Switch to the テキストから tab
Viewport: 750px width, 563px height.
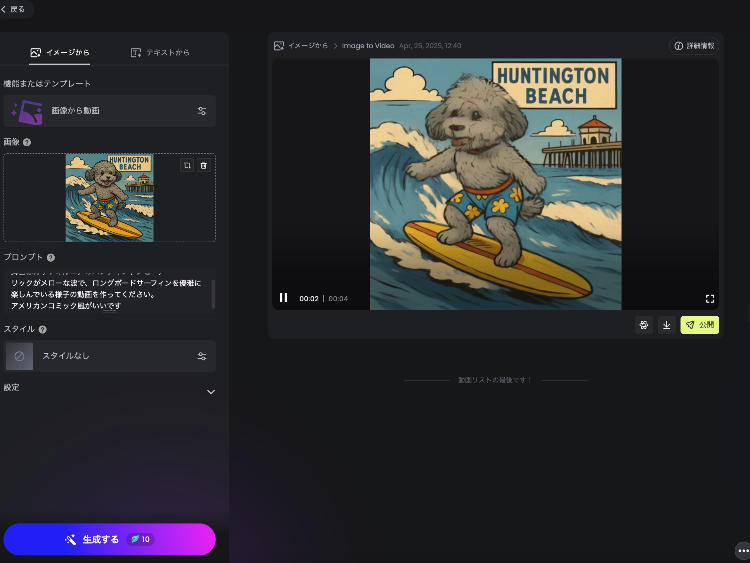[x=160, y=52]
